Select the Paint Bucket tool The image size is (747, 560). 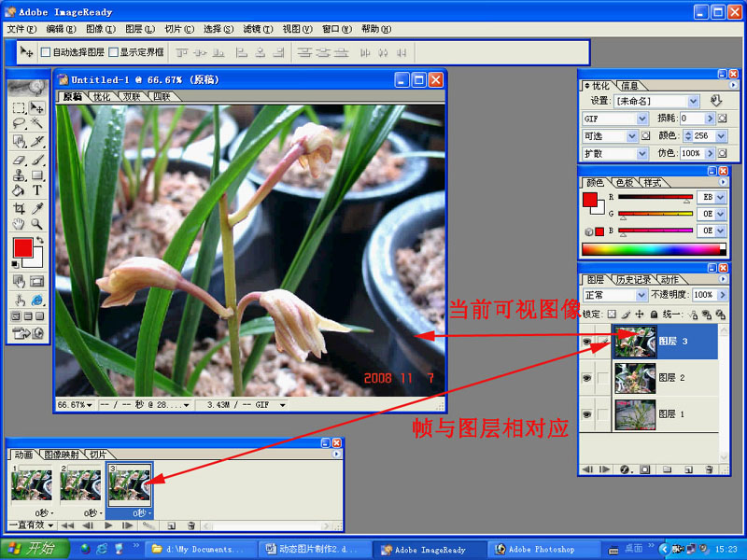19,190
